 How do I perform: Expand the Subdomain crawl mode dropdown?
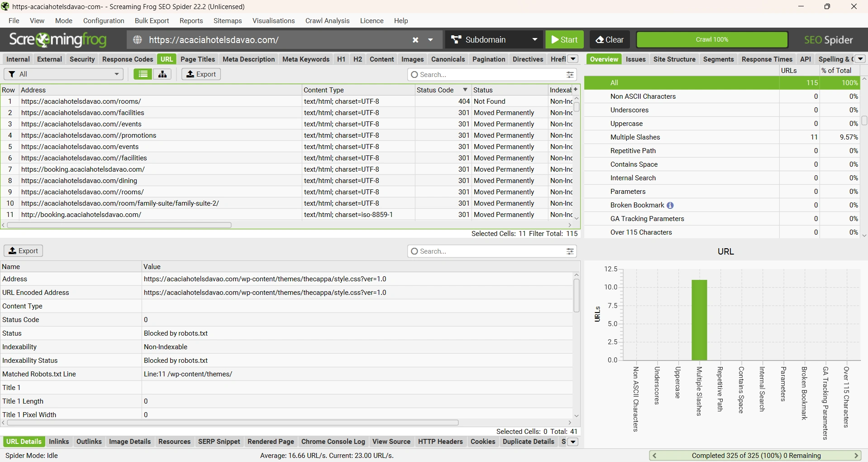tap(534, 40)
